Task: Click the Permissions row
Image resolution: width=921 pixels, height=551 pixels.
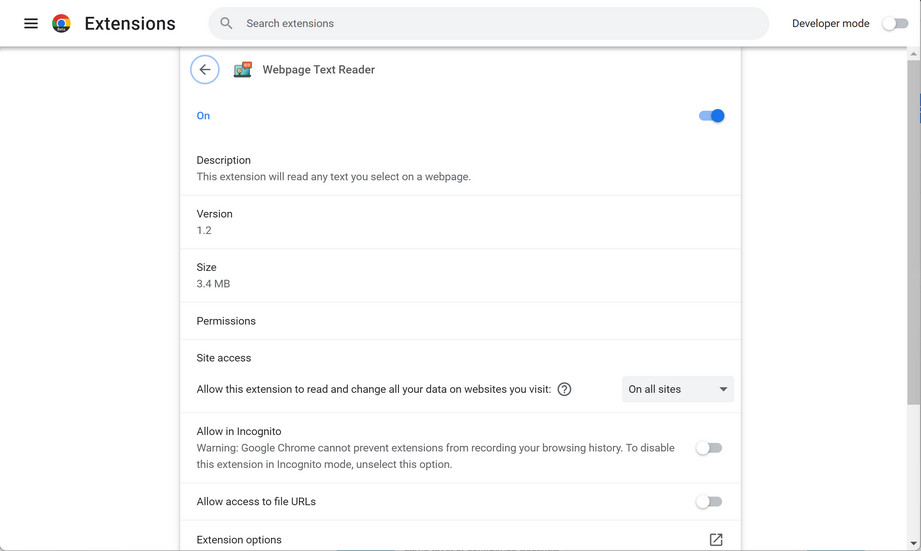Action: point(226,321)
